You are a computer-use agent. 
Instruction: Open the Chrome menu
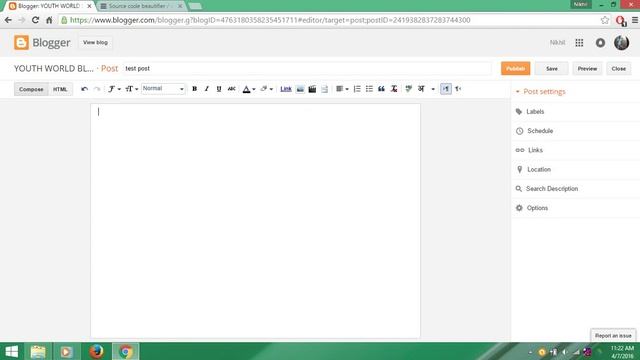pos(635,20)
